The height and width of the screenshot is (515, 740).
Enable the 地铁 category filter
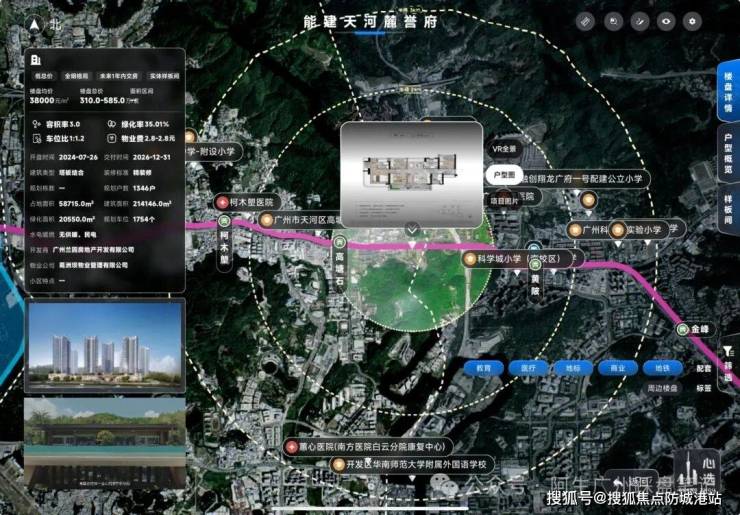661,368
